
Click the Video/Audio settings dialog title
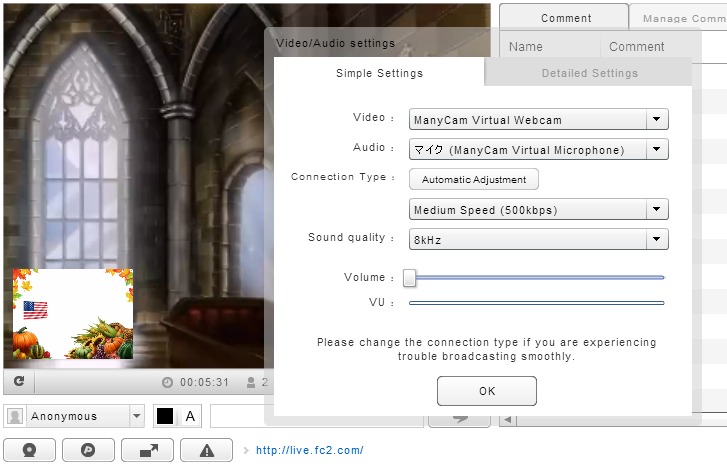click(x=335, y=43)
